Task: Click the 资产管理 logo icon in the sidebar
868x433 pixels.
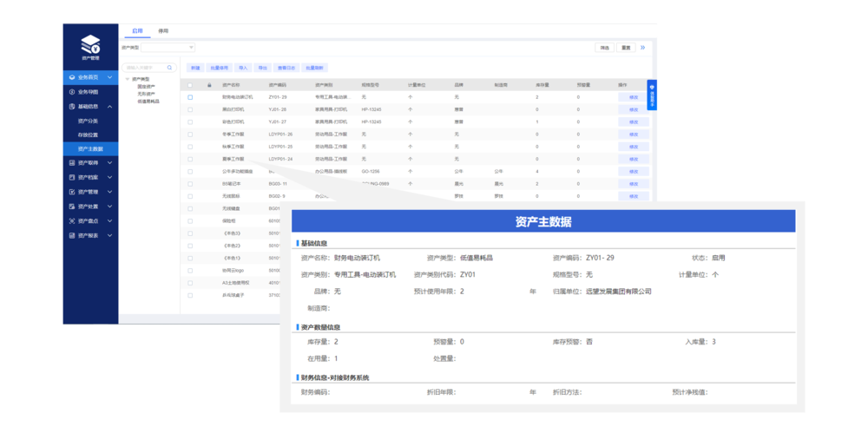Action: coord(90,44)
